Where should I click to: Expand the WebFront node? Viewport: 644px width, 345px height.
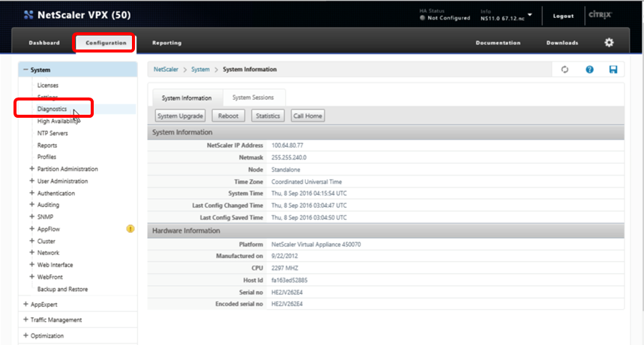[31, 277]
